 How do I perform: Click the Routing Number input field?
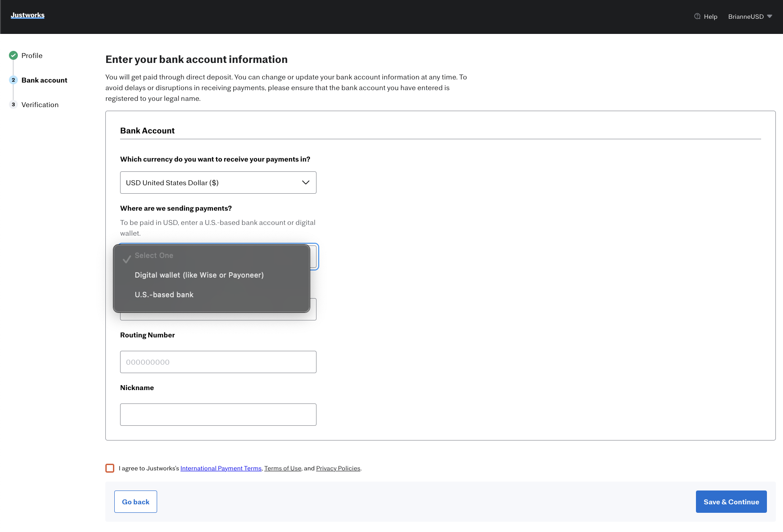point(218,362)
